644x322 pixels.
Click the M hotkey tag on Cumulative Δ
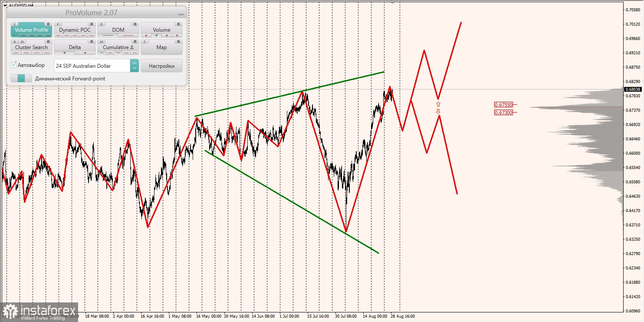point(102,42)
